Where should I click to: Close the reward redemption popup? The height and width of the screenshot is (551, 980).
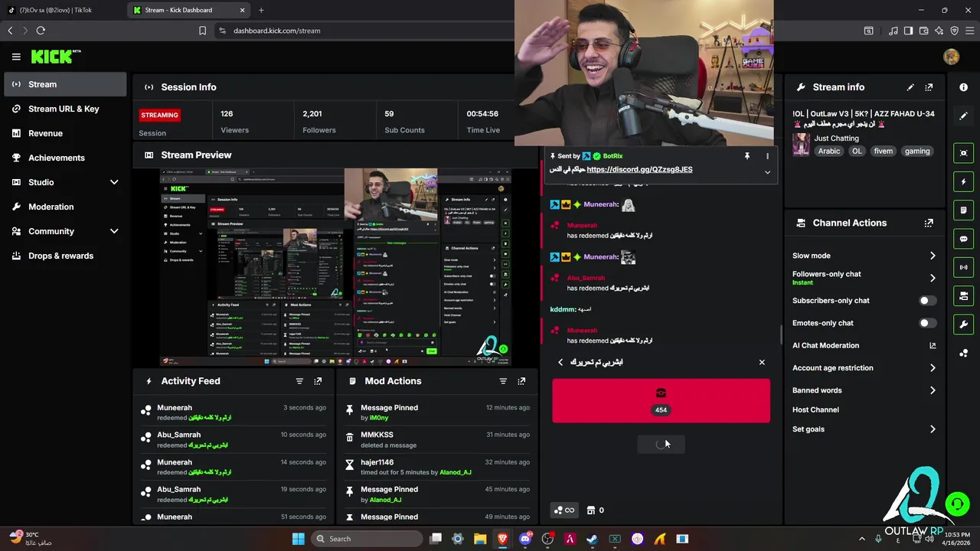click(762, 362)
